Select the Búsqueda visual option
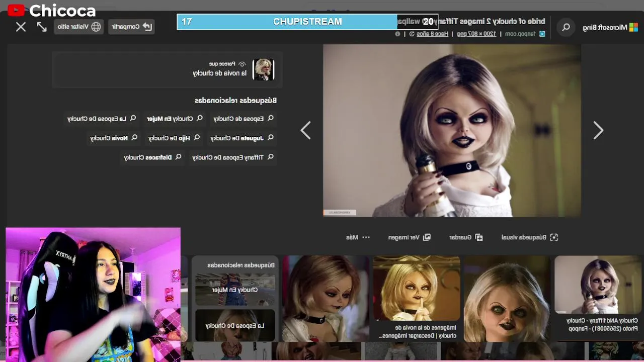644x362 pixels. (x=530, y=237)
